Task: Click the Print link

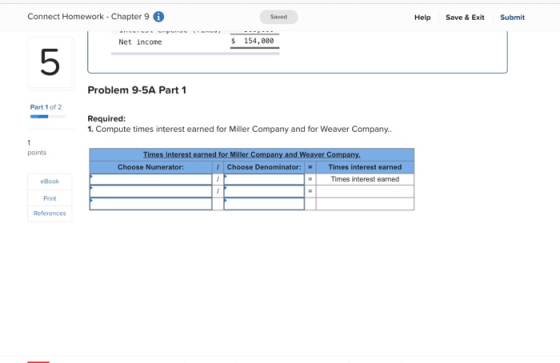Action: (x=50, y=198)
